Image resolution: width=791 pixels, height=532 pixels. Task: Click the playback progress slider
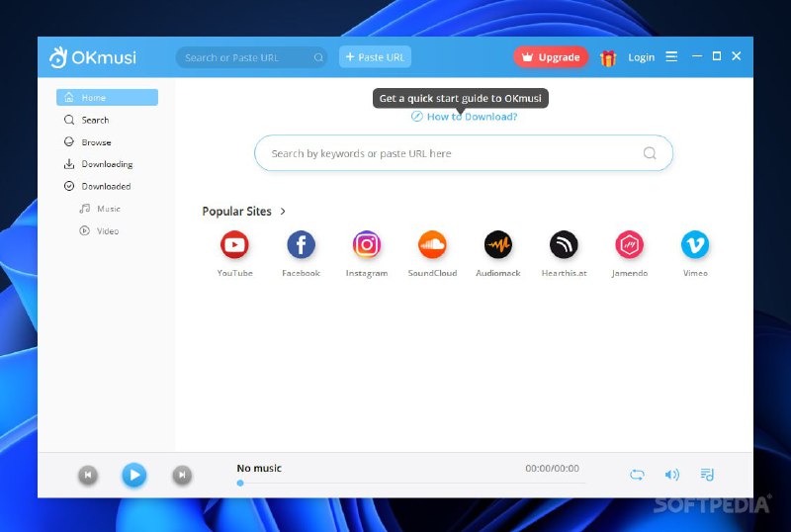click(x=411, y=483)
